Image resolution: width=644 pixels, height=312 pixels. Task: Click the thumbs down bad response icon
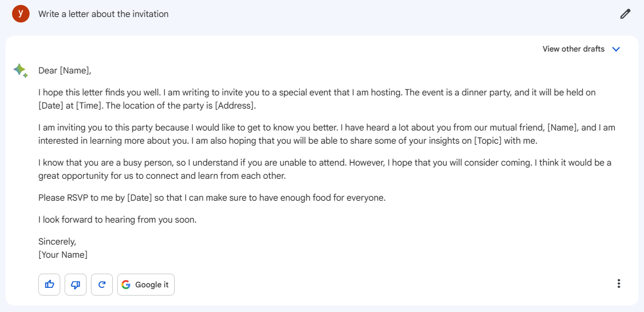pyautogui.click(x=76, y=285)
